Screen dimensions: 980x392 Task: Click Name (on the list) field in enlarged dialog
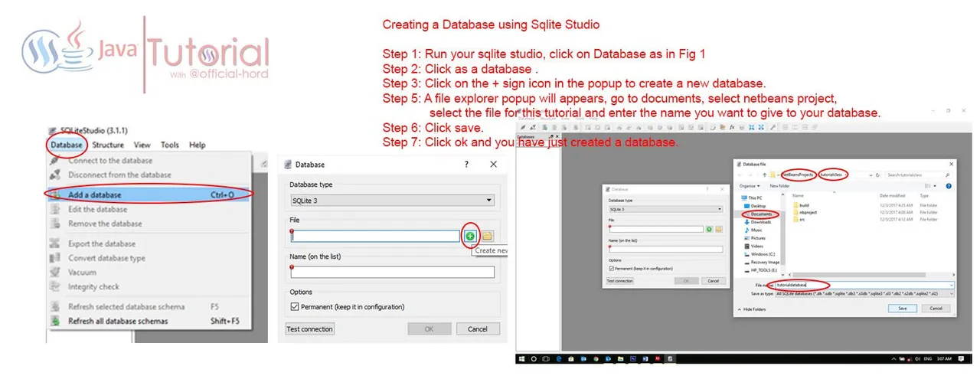[392, 272]
